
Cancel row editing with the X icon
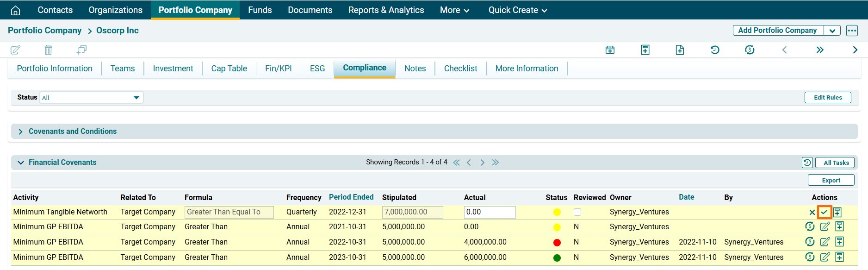pyautogui.click(x=812, y=212)
